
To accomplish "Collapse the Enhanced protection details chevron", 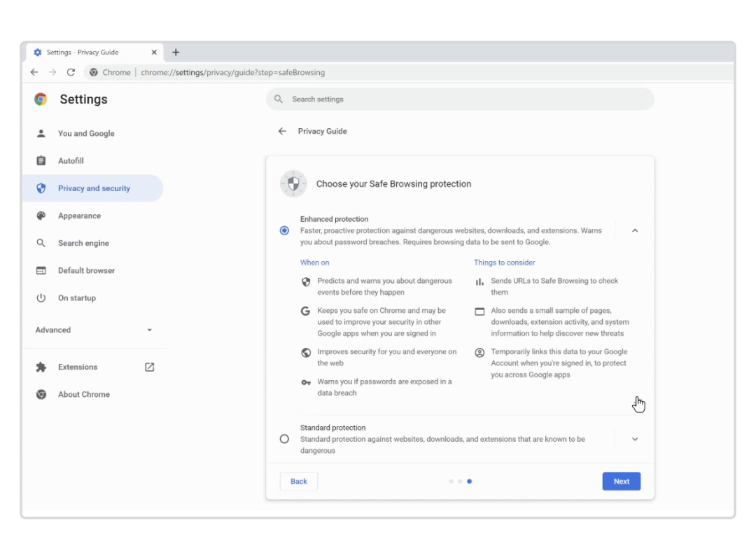I will point(635,230).
